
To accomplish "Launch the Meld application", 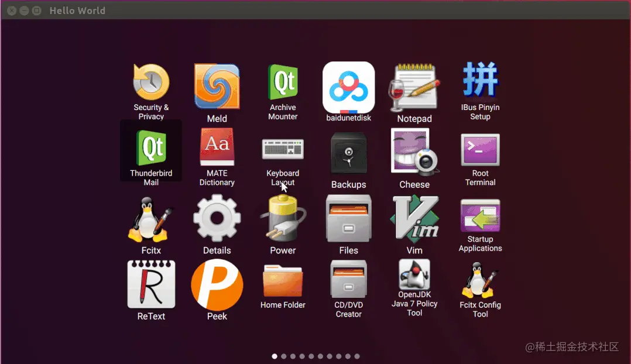I will [217, 87].
